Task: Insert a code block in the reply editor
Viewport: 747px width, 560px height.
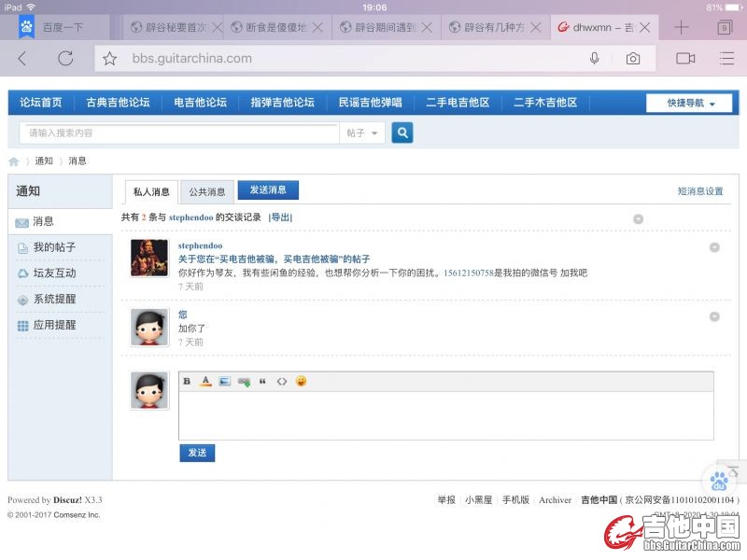Action: point(281,382)
